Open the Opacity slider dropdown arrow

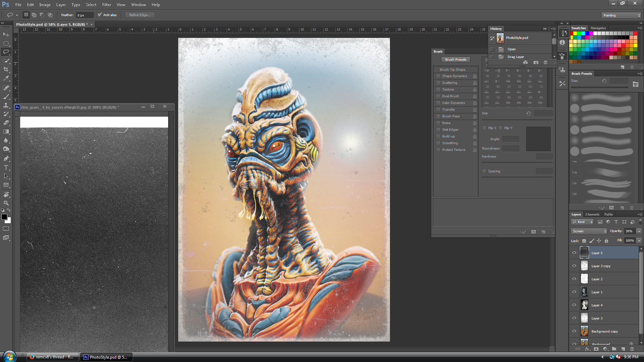click(639, 231)
